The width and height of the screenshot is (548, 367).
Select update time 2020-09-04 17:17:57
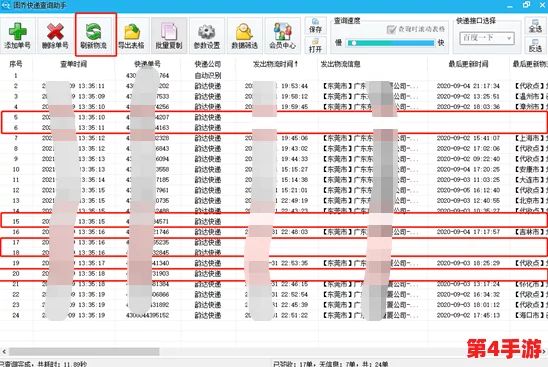468,232
